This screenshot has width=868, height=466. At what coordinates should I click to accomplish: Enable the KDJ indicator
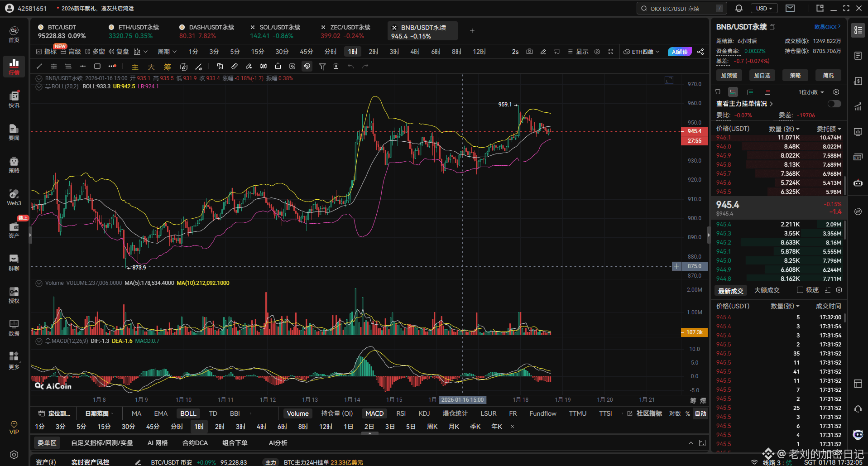pos(424,413)
